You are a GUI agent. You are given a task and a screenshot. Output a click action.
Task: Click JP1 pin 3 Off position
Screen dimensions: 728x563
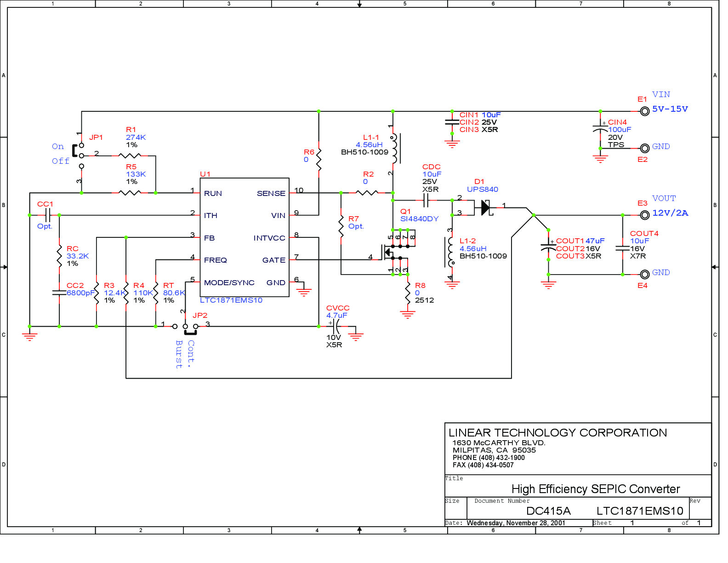[81, 166]
